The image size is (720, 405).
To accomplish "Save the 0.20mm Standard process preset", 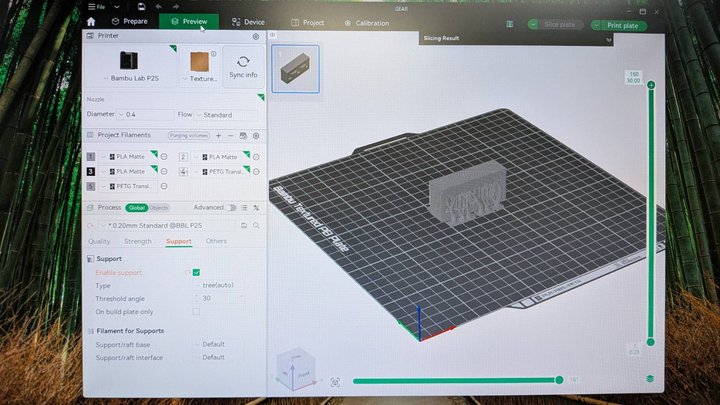I will click(244, 225).
